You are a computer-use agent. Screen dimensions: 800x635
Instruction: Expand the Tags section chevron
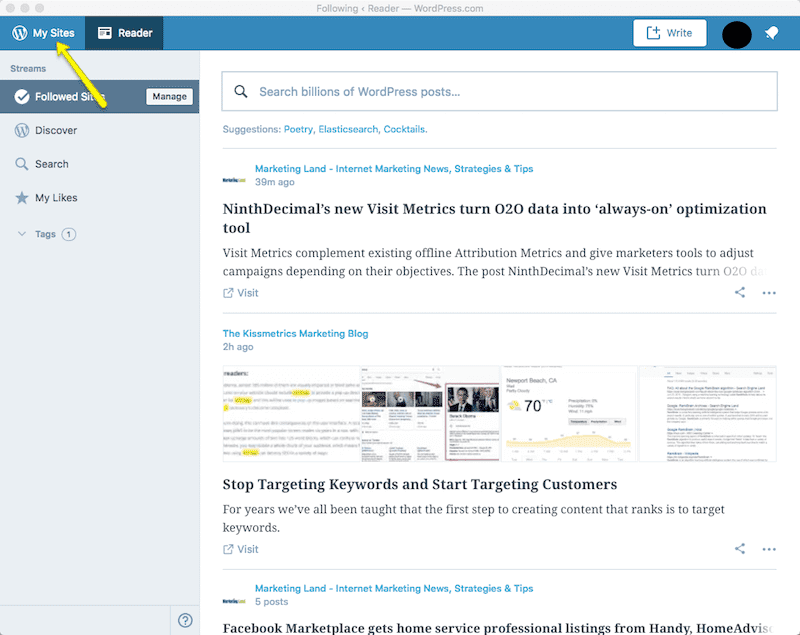pos(22,234)
